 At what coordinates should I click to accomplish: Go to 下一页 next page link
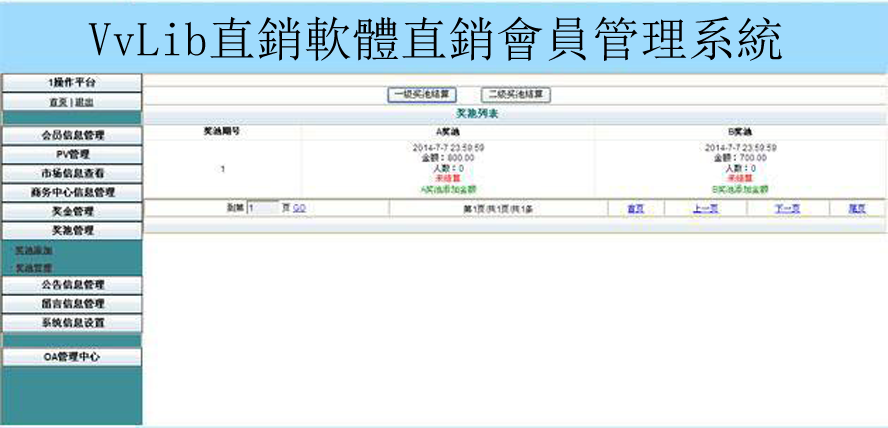(x=788, y=209)
